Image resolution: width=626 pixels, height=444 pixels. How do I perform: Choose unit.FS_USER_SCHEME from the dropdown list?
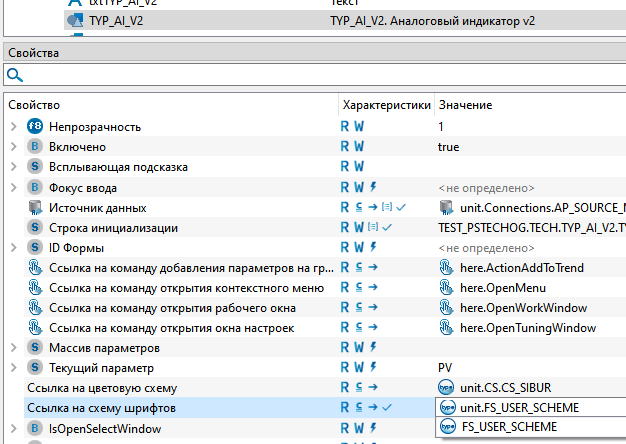(x=518, y=408)
